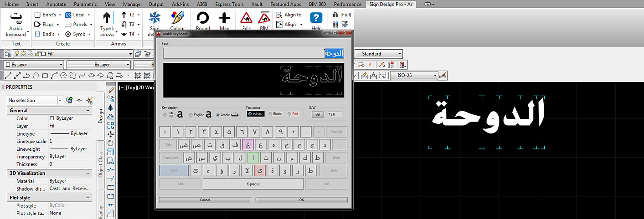Open the Fill layer dropdown
This screenshot has height=219, width=644.
tap(131, 54)
